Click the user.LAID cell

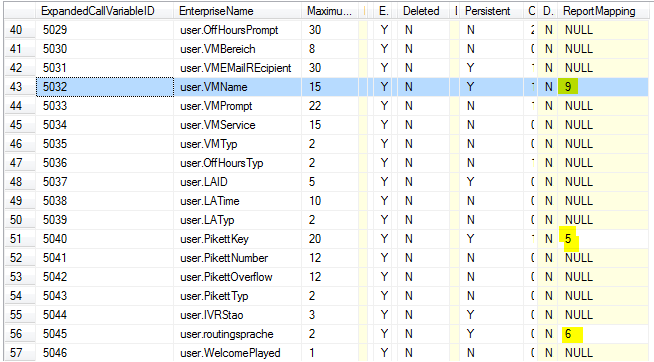(237, 182)
